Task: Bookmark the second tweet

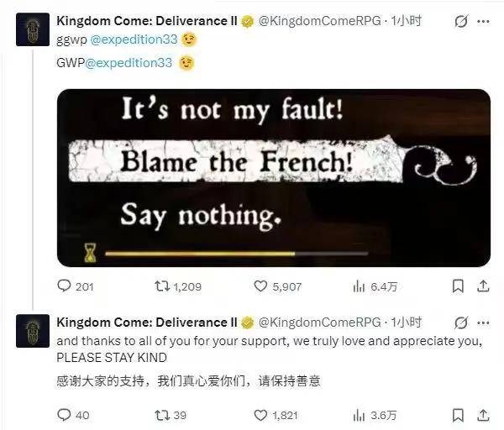Action: [x=458, y=415]
